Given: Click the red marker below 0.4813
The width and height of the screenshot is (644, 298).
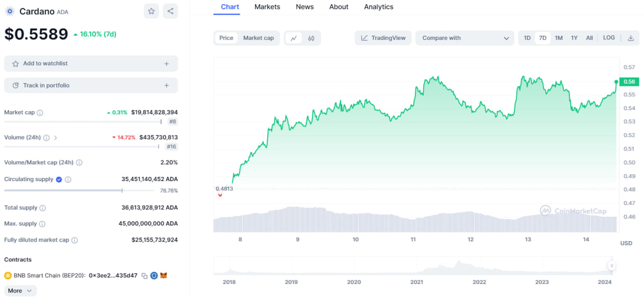Looking at the screenshot, I should coord(220,195).
